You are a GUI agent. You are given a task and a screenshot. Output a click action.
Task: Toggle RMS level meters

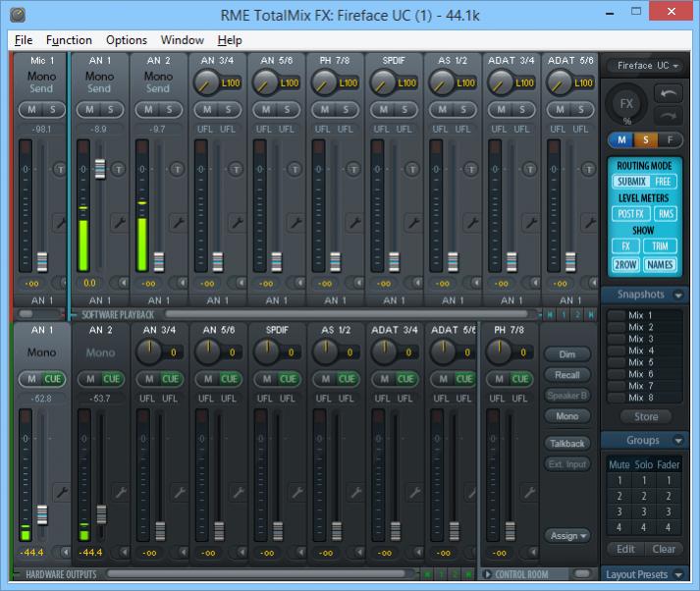click(667, 213)
